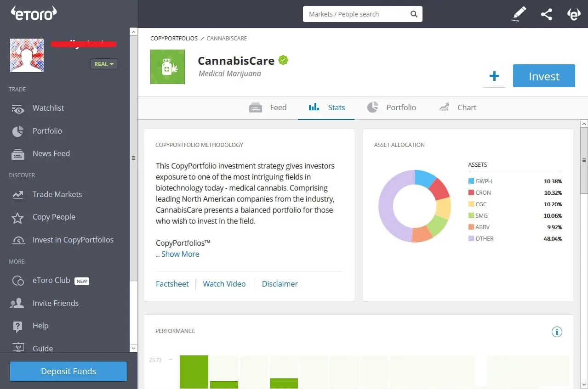Click the main page scroll down arrow
Screen dimensions: 588x389
[584, 384]
